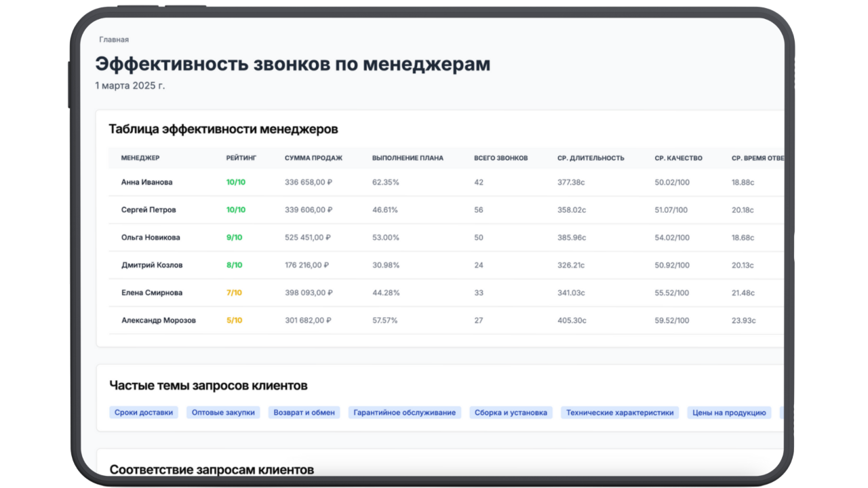The height and width of the screenshot is (488, 868).
Task: Sort table by the Рейтинг column header
Action: point(241,158)
